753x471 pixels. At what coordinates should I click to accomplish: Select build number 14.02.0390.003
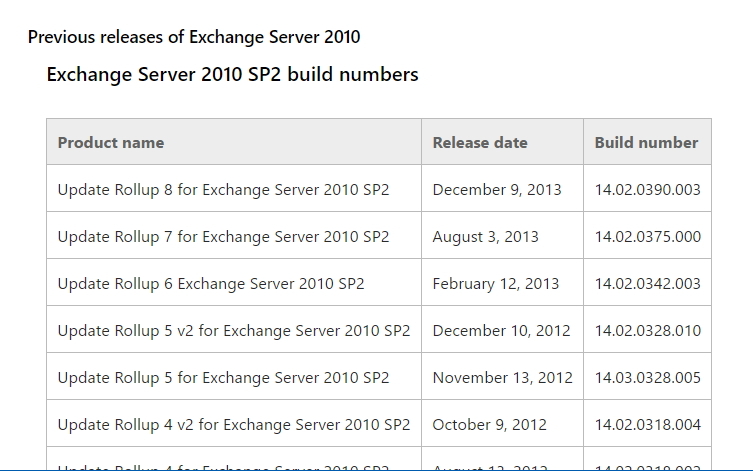647,189
